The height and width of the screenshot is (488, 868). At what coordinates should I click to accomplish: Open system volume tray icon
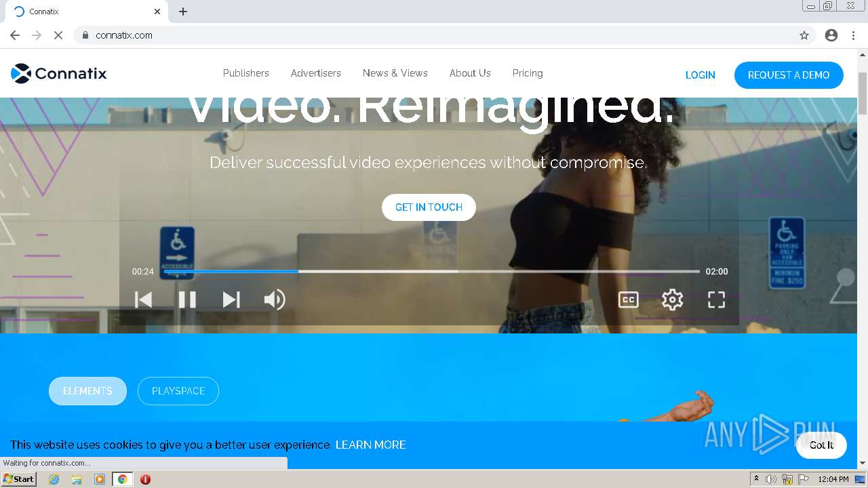(771, 479)
